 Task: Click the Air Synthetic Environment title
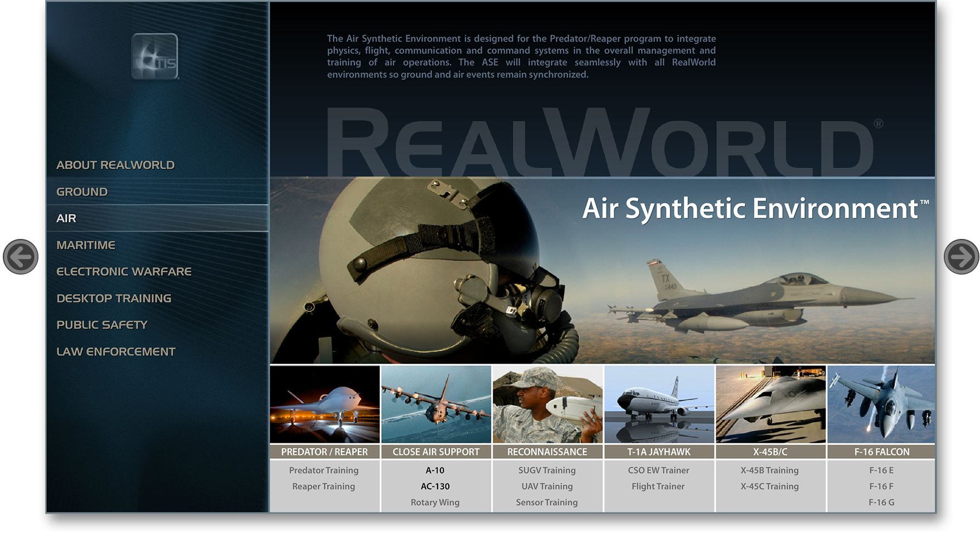point(755,209)
